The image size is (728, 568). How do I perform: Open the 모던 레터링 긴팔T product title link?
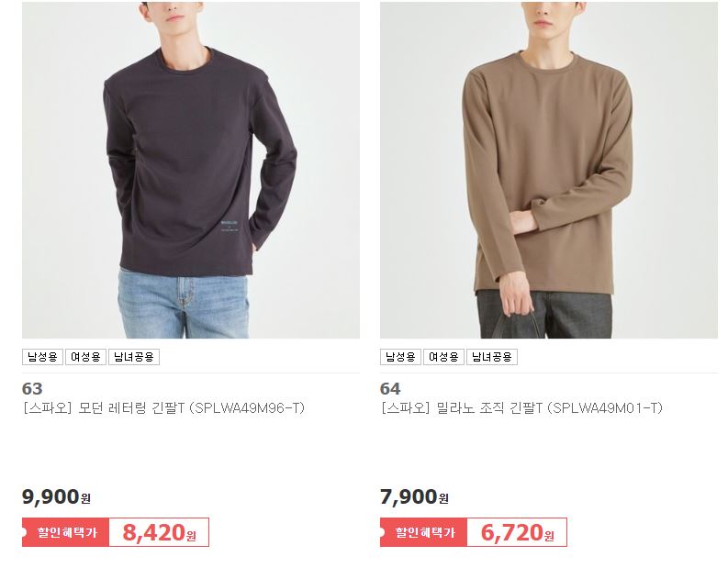tap(163, 408)
